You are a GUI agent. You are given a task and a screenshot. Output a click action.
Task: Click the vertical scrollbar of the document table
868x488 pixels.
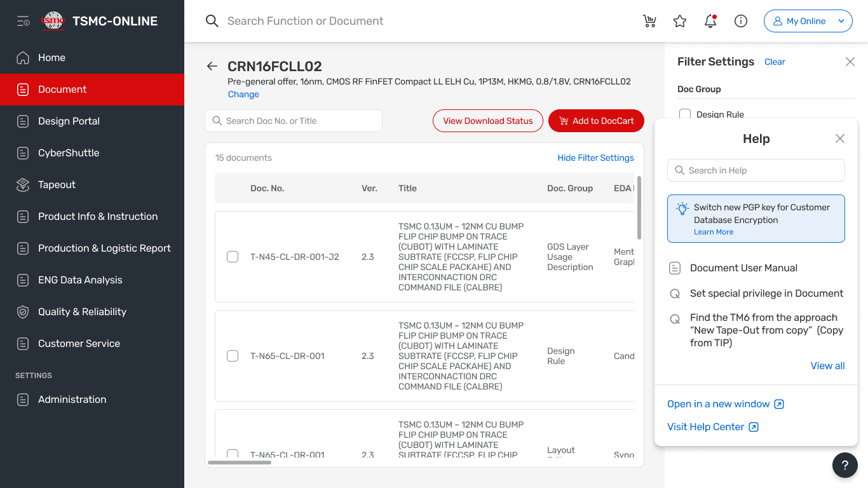coord(639,208)
